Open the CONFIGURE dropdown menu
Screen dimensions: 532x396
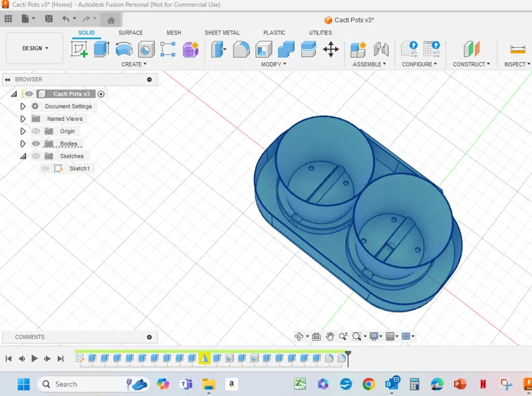point(420,64)
